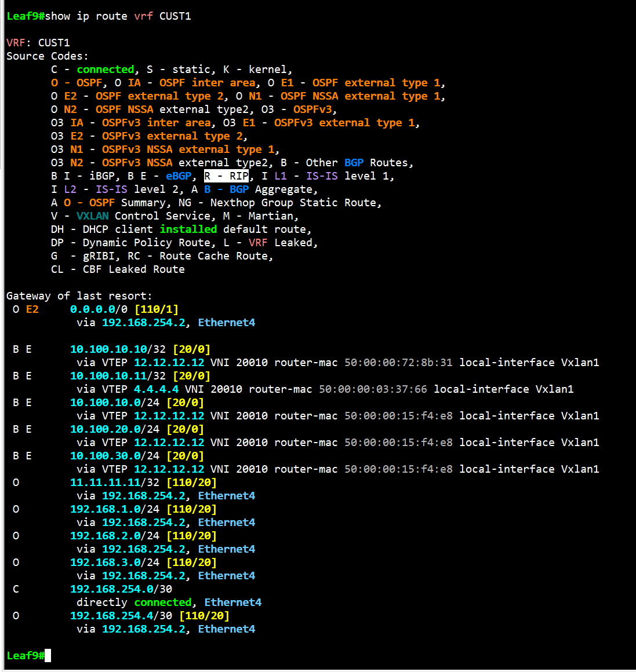Viewport: 636px width, 672px height.
Task: Select next-hop 192.168.254.2 under the default route
Action: [x=144, y=322]
